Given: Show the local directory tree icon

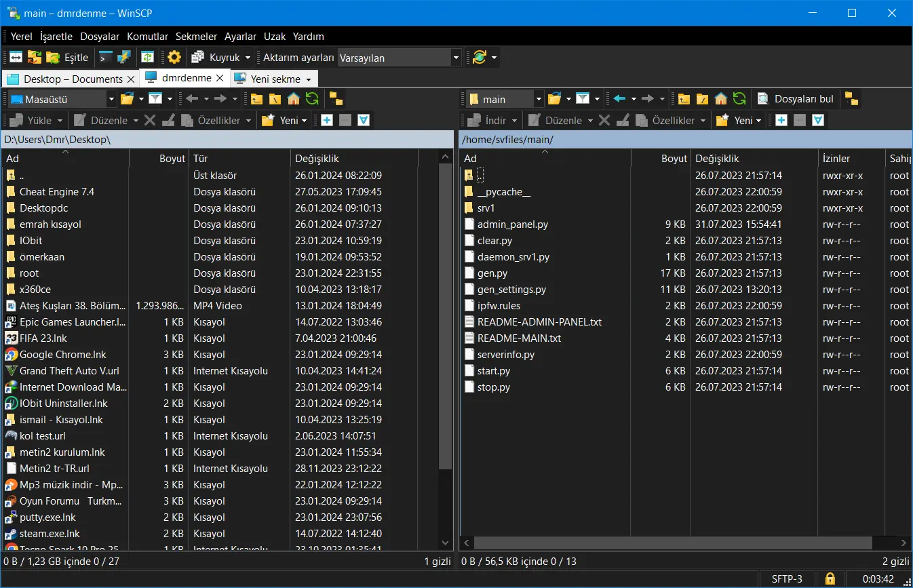Looking at the screenshot, I should tap(336, 99).
